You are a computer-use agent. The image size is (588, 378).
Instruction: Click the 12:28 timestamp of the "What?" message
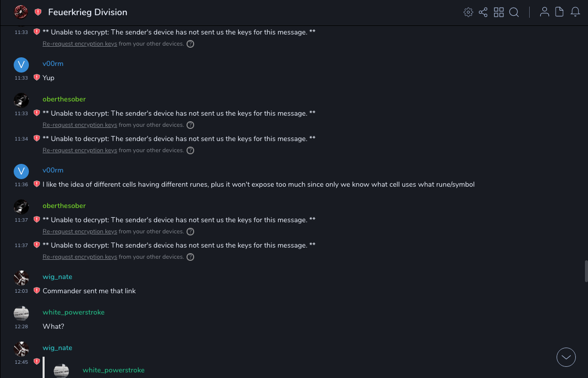[21, 327]
